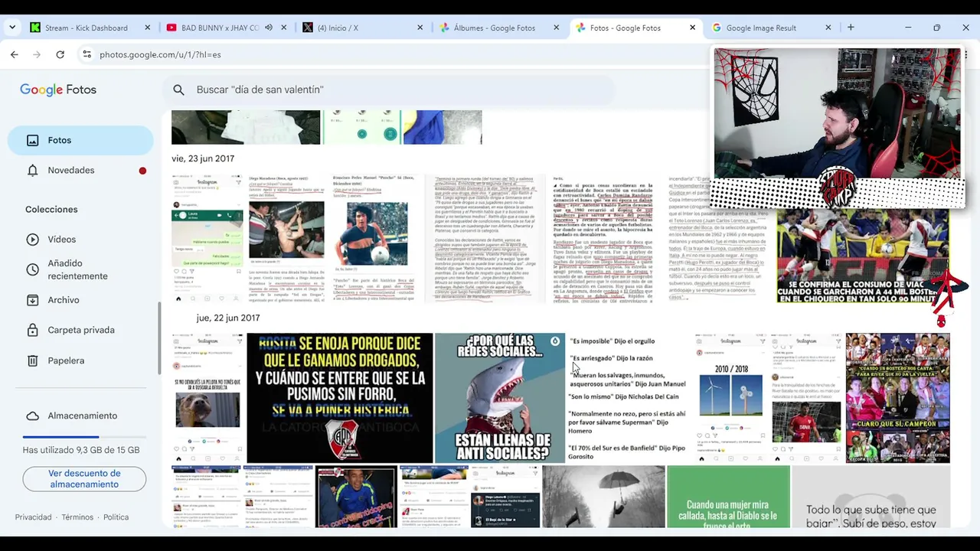Click the Colecciones heading
The height and width of the screenshot is (551, 980).
pyautogui.click(x=51, y=209)
